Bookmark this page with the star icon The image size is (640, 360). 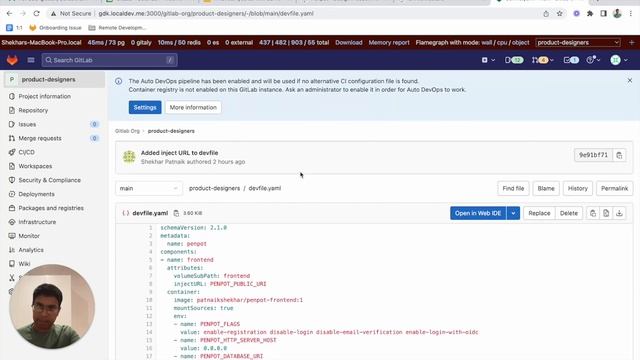point(560,13)
